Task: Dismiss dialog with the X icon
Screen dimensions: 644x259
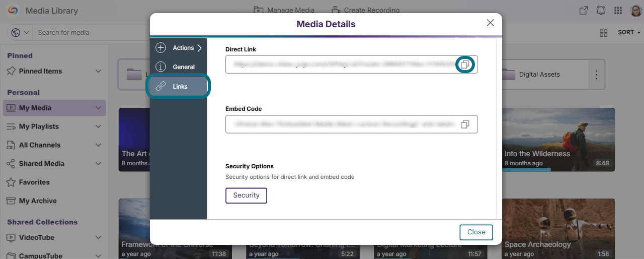Action: point(490,23)
